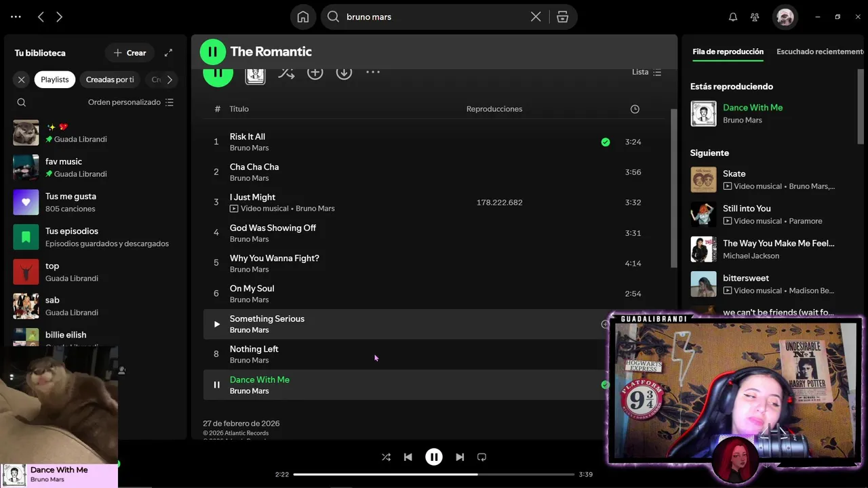The width and height of the screenshot is (868, 488).
Task: Pause playback in the player bar
Action: pos(434,457)
